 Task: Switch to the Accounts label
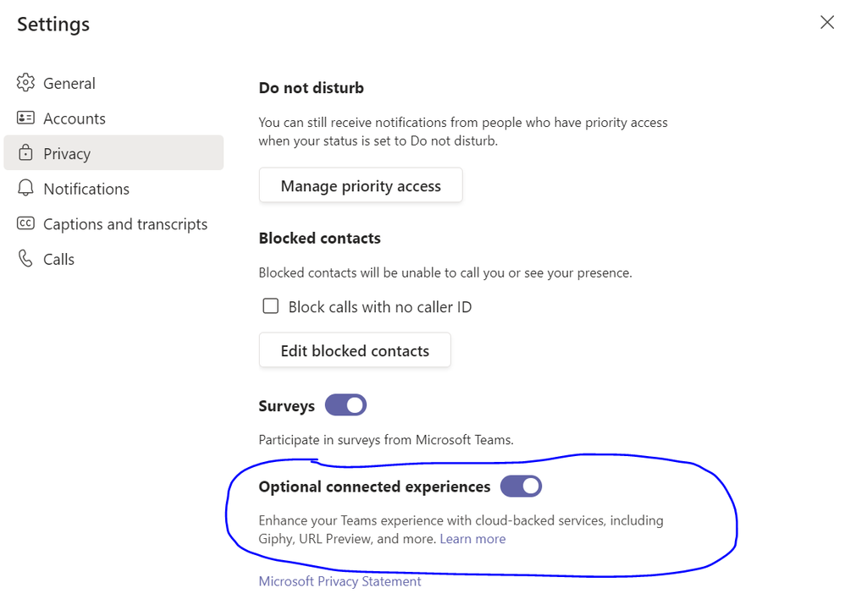(75, 118)
